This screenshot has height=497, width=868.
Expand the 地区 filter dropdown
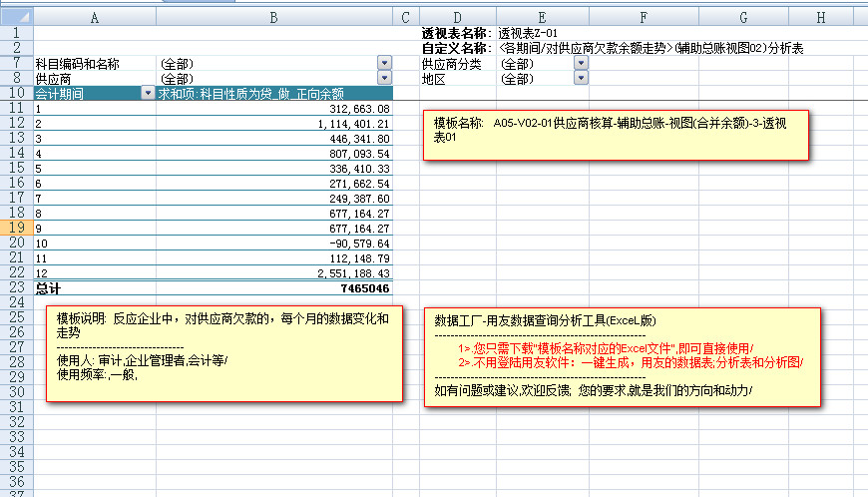pos(581,78)
